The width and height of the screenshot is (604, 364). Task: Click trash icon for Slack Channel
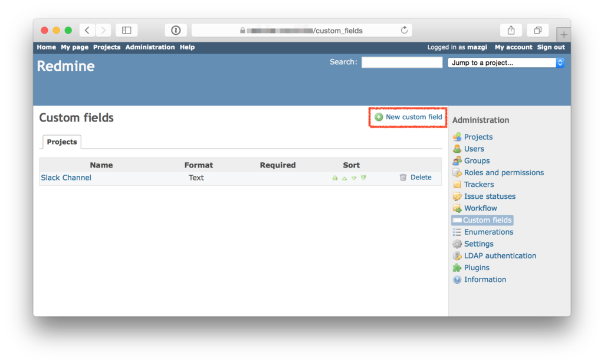point(403,177)
